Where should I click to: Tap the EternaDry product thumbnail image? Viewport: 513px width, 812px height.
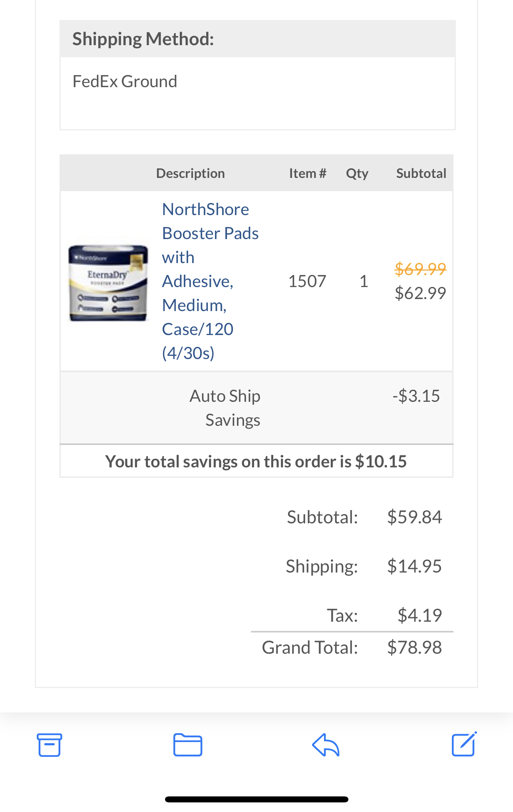point(108,283)
